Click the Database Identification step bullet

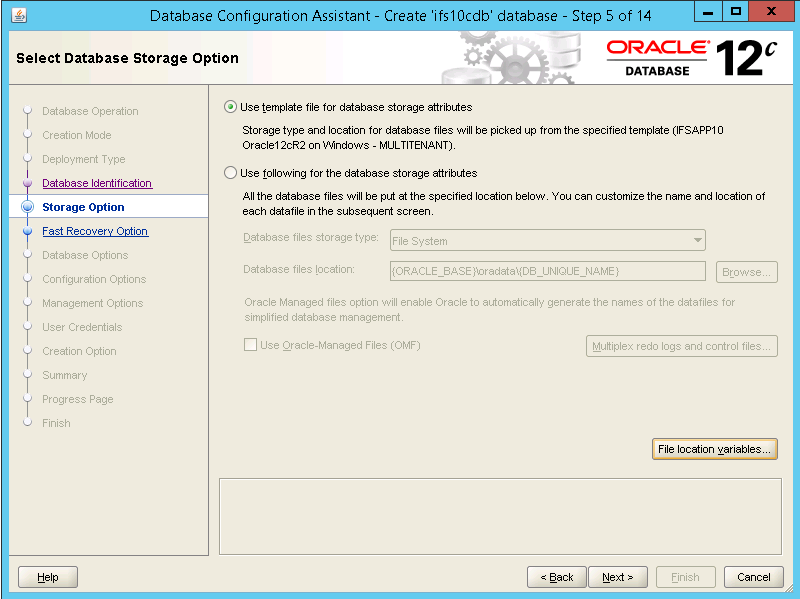click(x=28, y=184)
